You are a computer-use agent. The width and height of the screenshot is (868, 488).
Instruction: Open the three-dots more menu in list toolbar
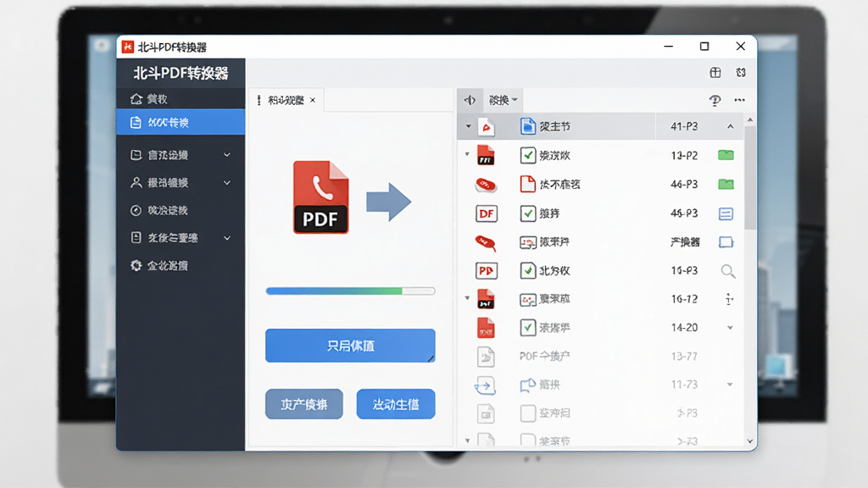click(739, 100)
